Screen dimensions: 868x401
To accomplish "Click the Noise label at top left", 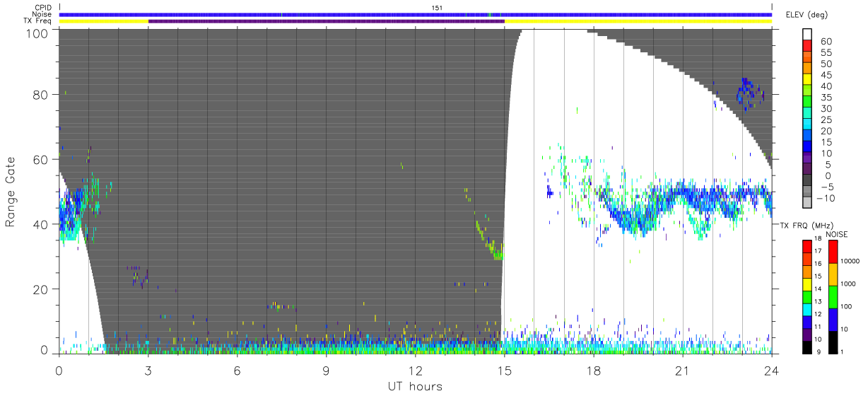I will coord(42,14).
